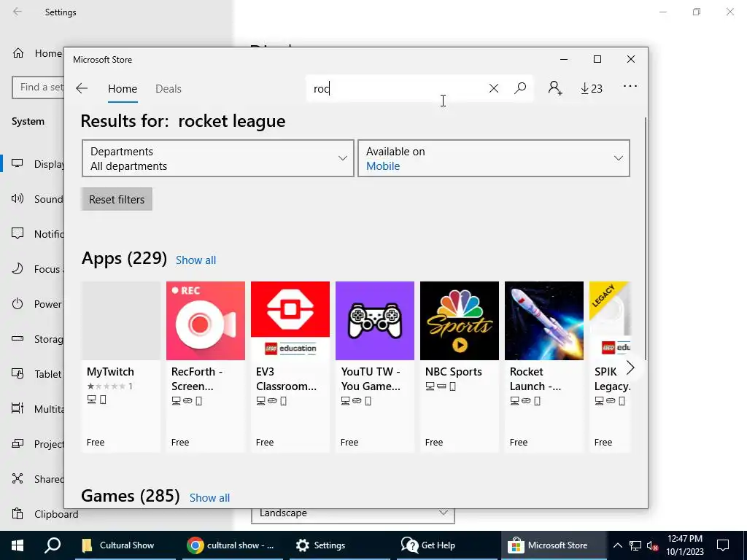The width and height of the screenshot is (747, 560).
Task: Switch to Chrome cultural show window
Action: click(x=231, y=545)
